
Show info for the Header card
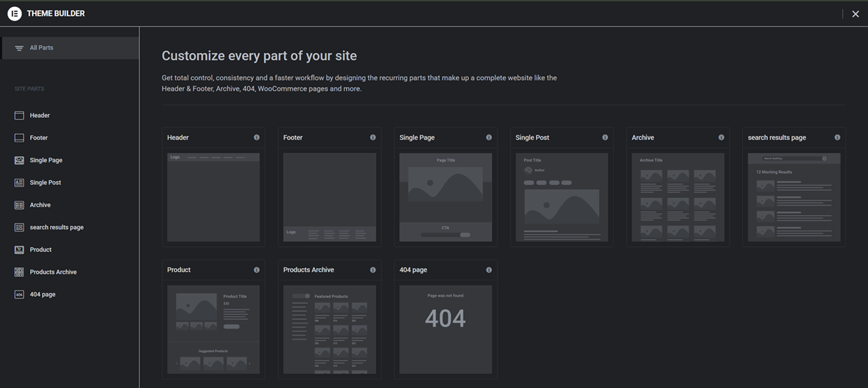(257, 137)
